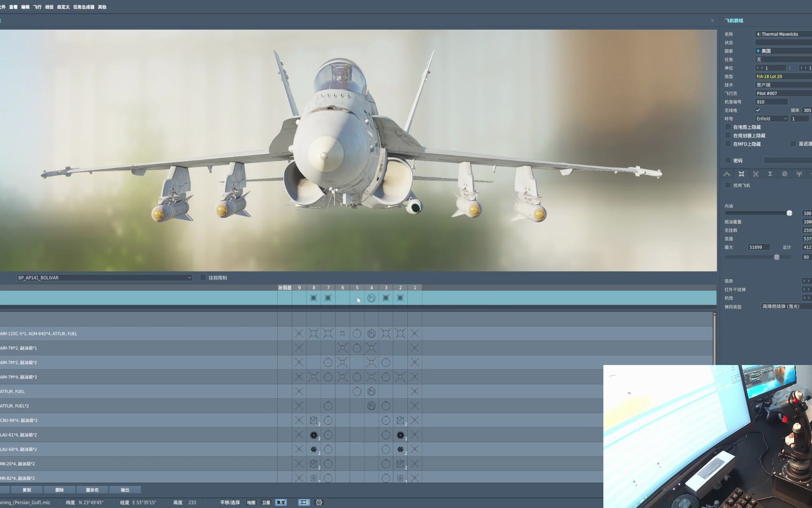Click the flare dispenser icon on pylon 8

(x=313, y=297)
